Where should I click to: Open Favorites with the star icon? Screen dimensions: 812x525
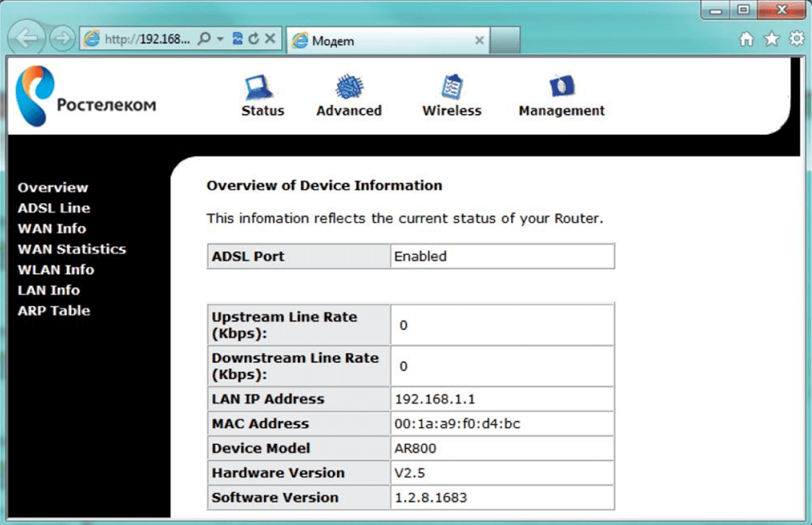point(772,39)
